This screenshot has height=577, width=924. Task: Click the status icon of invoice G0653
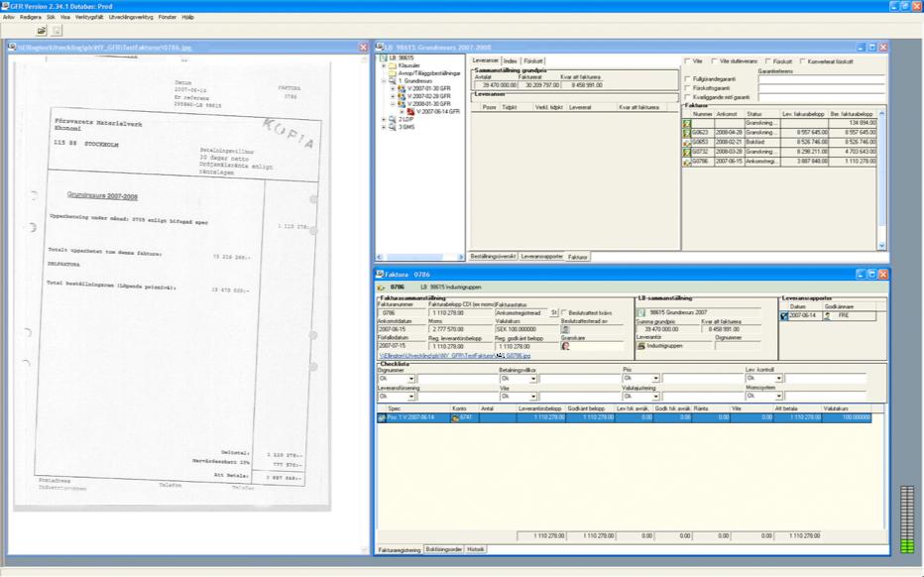pos(686,143)
